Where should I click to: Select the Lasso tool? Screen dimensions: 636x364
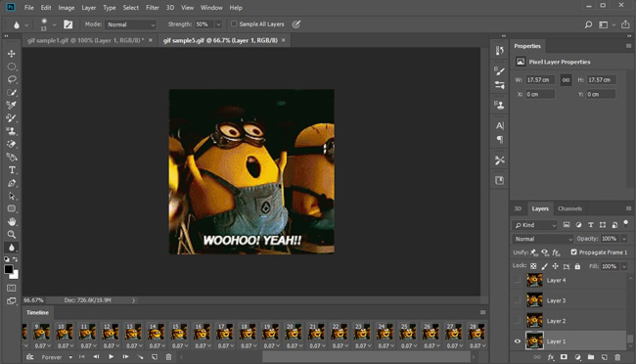(x=12, y=79)
